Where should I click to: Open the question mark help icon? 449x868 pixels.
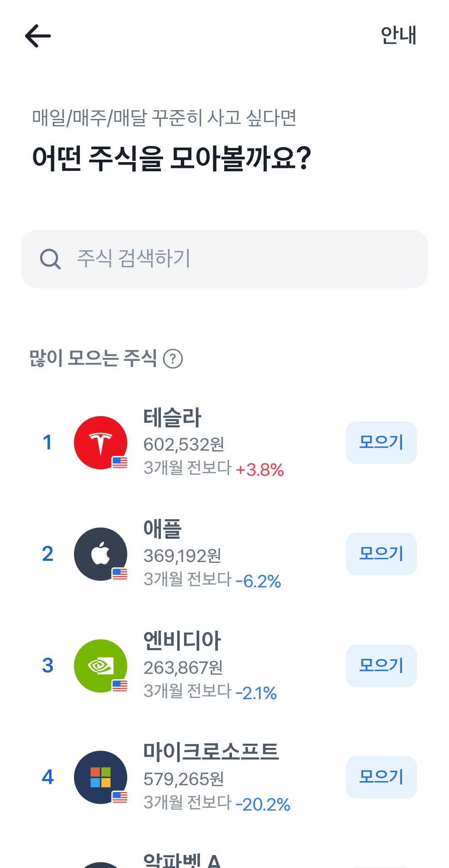(173, 359)
